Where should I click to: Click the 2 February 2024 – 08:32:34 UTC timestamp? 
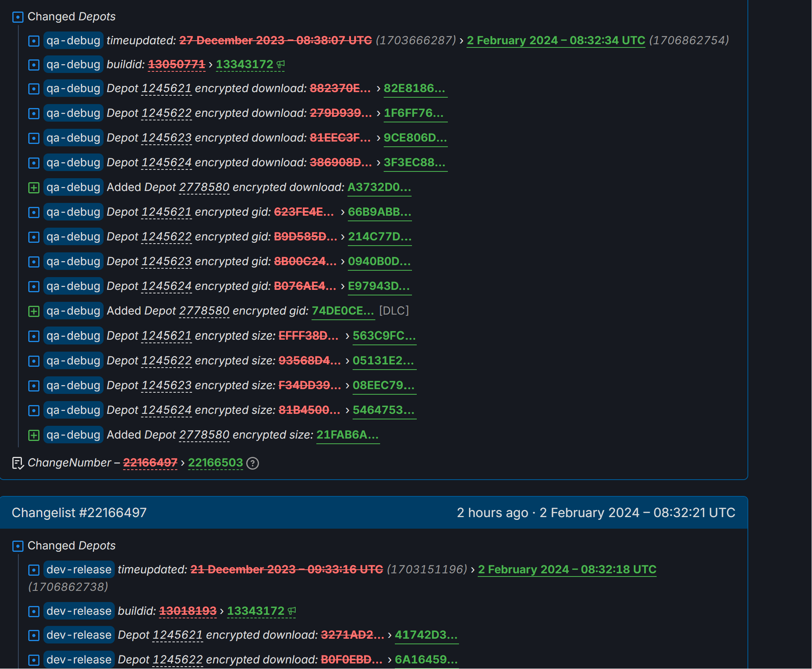click(556, 40)
